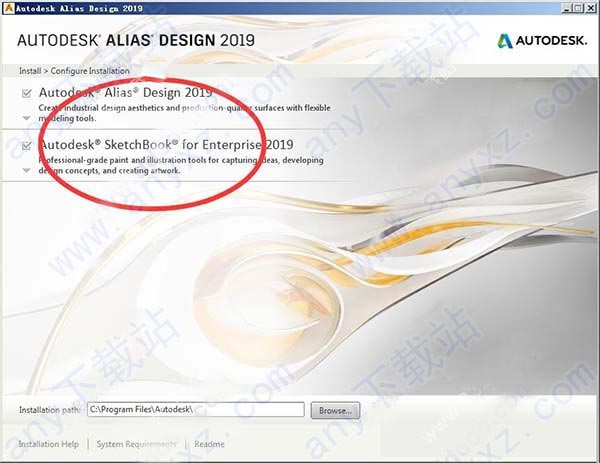Focus the Installation path input field
Screen dimensions: 600x463
pyautogui.click(x=196, y=409)
